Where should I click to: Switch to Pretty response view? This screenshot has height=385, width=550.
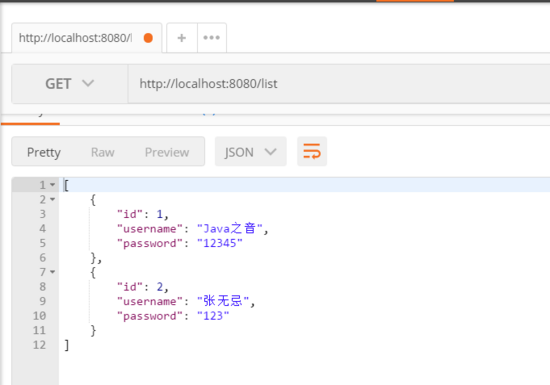click(x=44, y=152)
